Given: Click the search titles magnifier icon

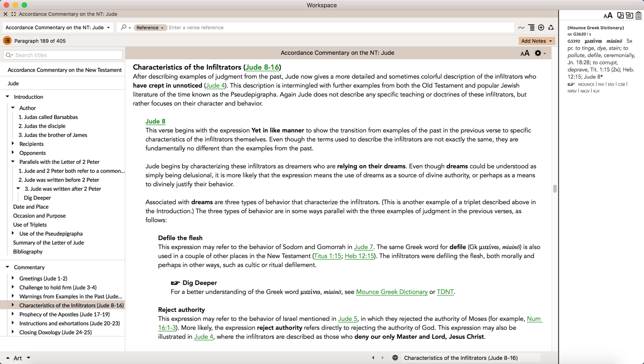Looking at the screenshot, I should [9, 55].
